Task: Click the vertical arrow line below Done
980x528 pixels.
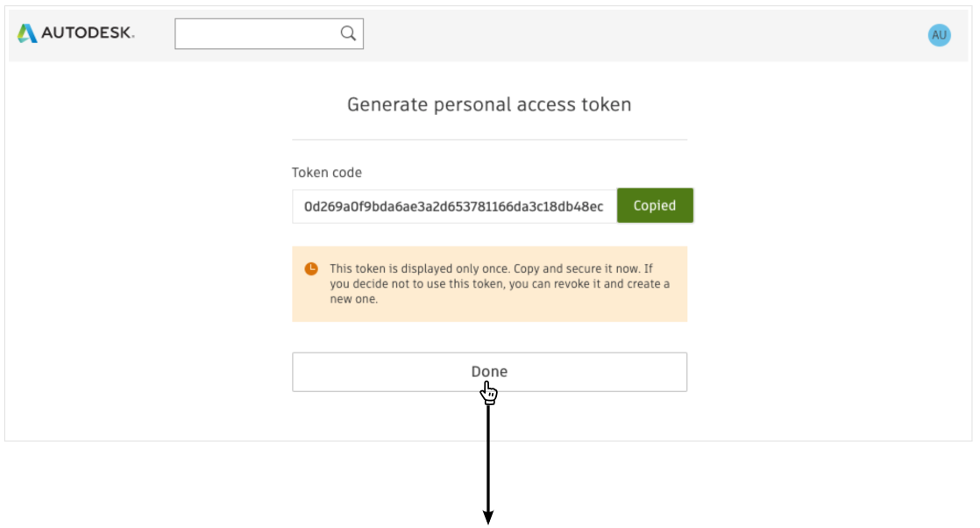Action: (x=488, y=458)
